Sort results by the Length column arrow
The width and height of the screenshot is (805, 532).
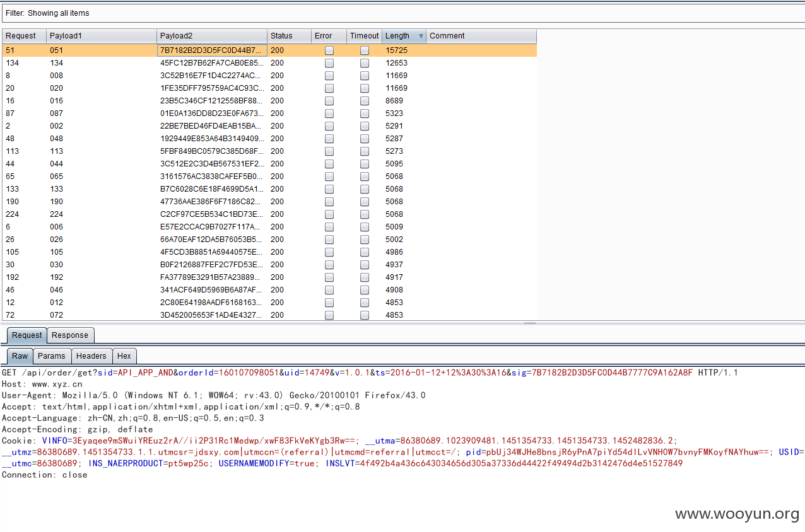tap(421, 36)
